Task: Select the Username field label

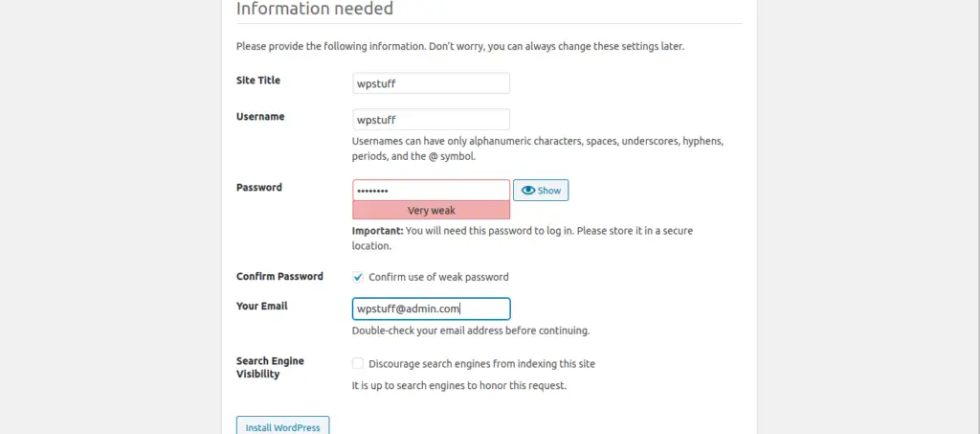Action: (x=260, y=116)
